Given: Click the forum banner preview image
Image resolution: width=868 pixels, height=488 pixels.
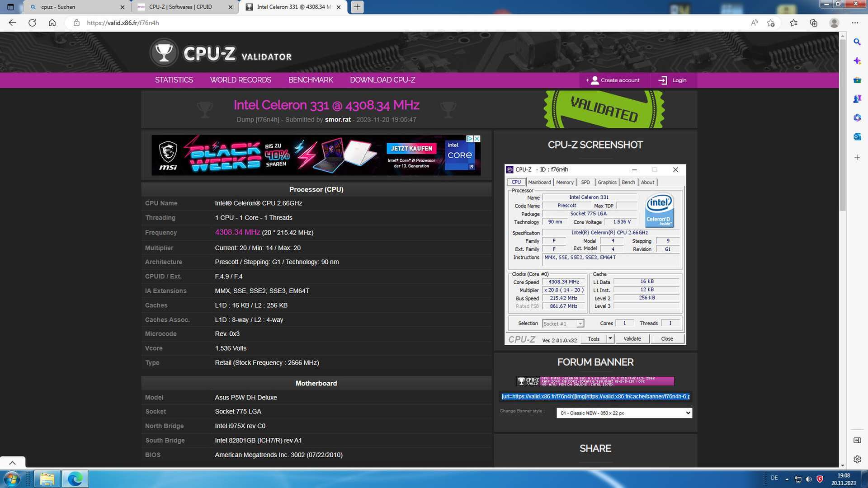Looking at the screenshot, I should [x=595, y=381].
